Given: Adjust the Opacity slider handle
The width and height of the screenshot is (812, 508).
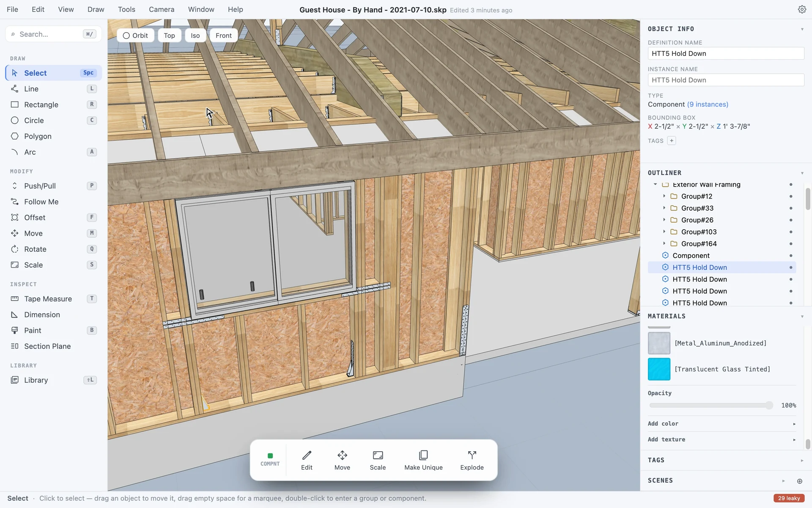Looking at the screenshot, I should point(769,406).
